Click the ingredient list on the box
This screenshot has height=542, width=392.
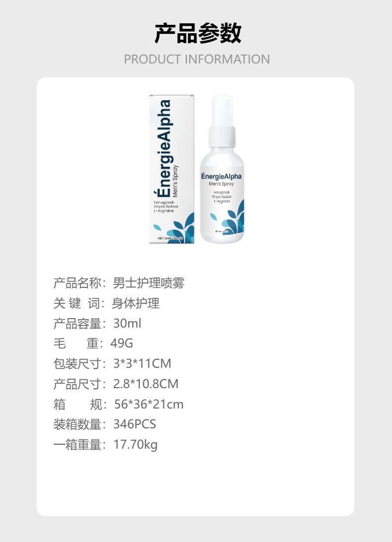point(166,206)
